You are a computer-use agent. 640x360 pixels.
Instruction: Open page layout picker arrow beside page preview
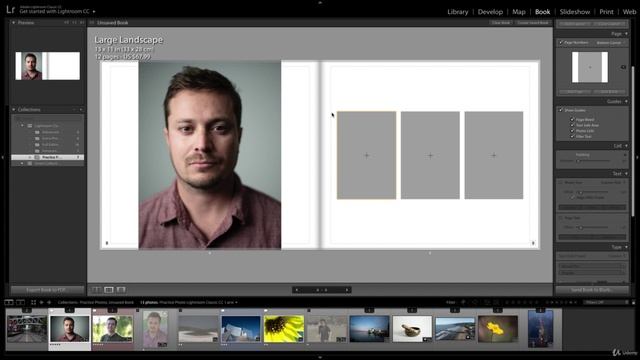click(x=623, y=67)
